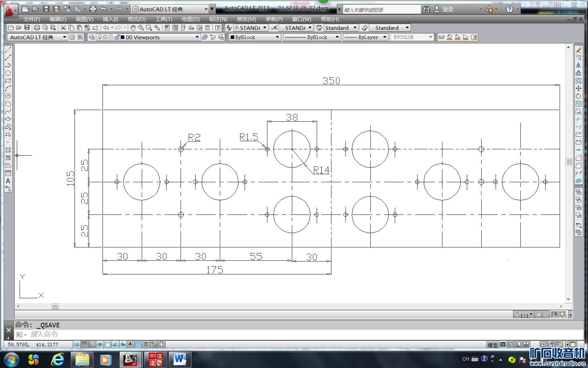The image size is (588, 368).
Task: Open the 格式(O) menu
Action: pyautogui.click(x=136, y=19)
